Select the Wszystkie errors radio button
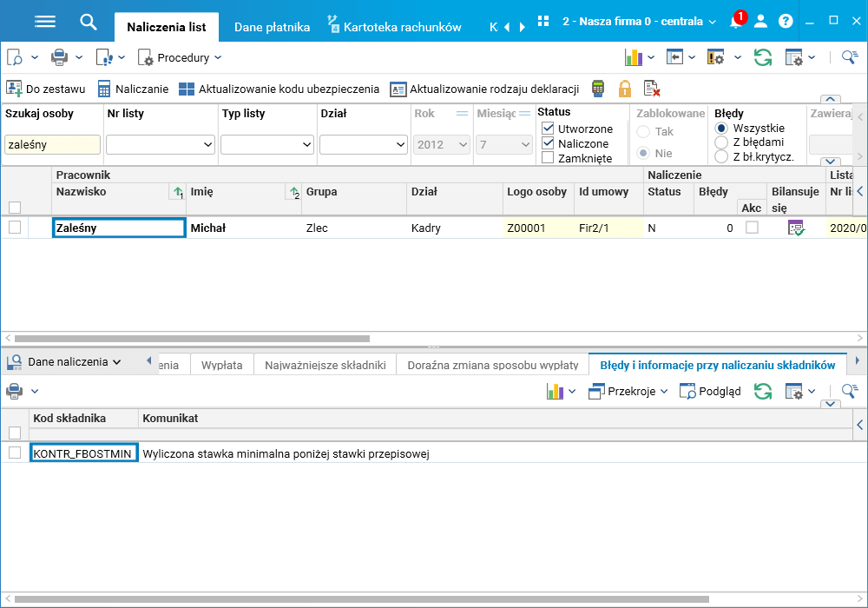 point(721,128)
